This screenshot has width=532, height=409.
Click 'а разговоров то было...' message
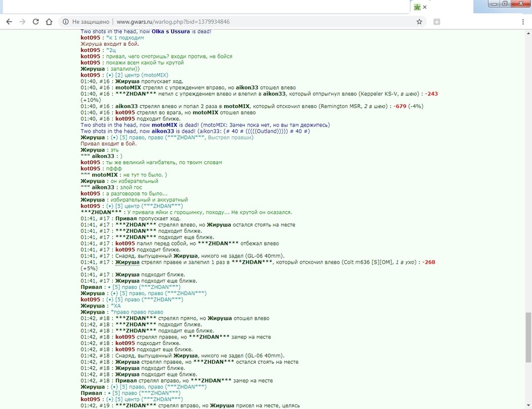point(137,194)
